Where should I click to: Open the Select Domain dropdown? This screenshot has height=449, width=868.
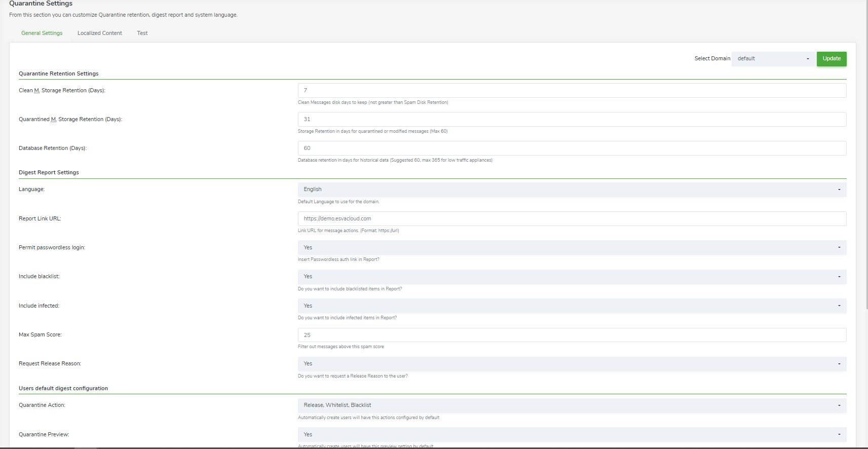pos(774,59)
